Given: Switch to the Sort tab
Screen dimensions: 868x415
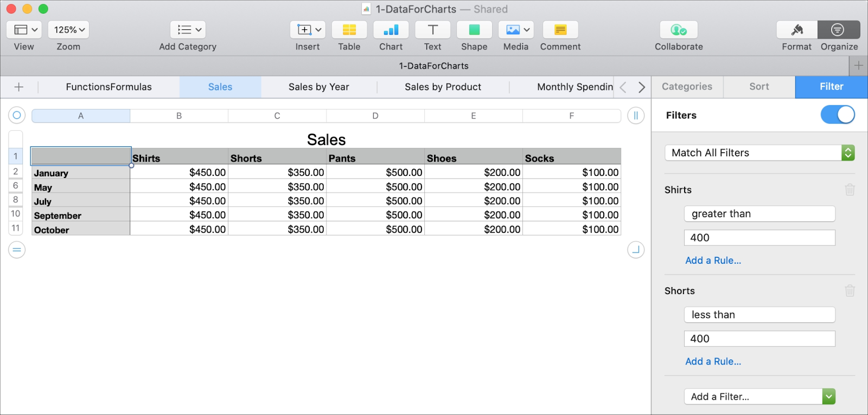Looking at the screenshot, I should tap(759, 86).
